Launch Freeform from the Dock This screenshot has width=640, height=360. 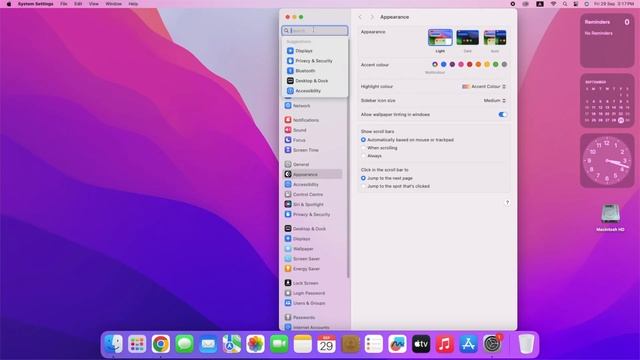click(x=397, y=344)
